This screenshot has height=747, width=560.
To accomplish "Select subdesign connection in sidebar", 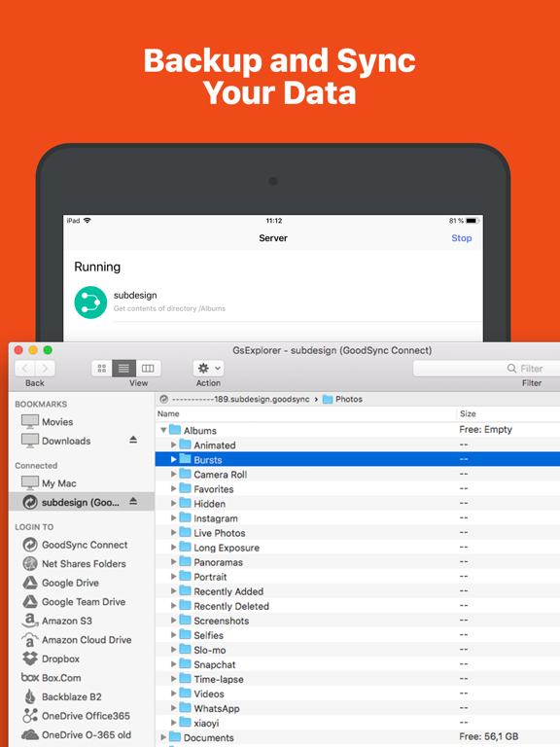I will tap(81, 502).
